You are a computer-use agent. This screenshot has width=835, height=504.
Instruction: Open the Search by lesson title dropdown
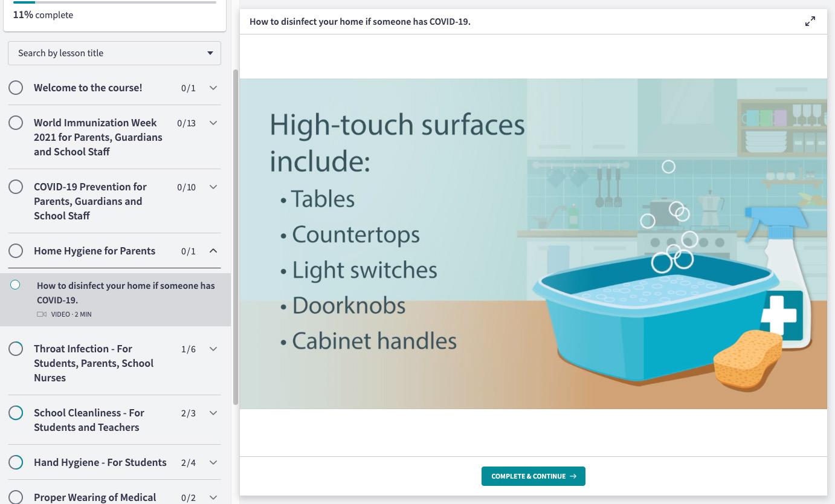114,53
